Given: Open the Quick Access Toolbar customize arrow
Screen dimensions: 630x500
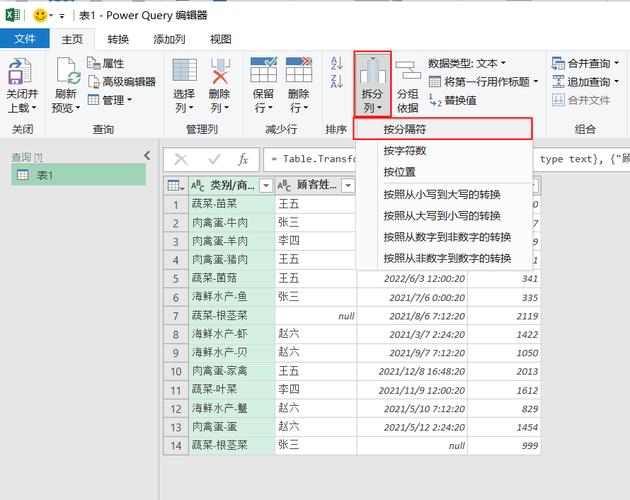Looking at the screenshot, I should tap(62, 16).
